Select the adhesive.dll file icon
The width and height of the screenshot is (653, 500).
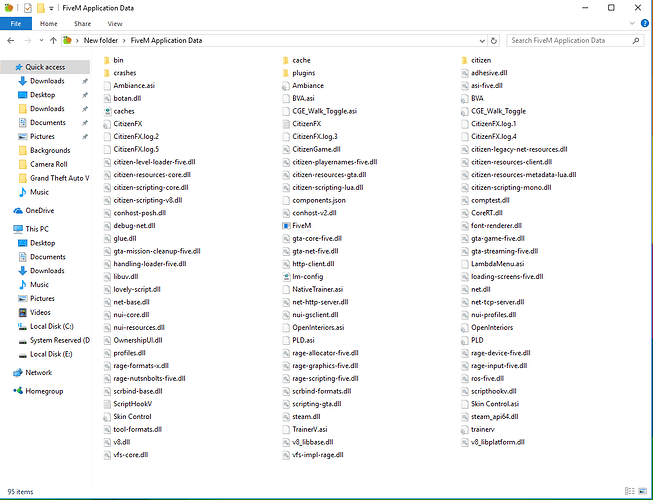coord(464,73)
